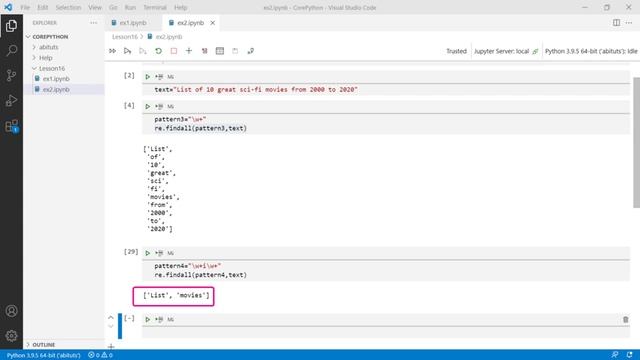Click into the empty last cell editor
The height and width of the screenshot is (360, 640).
pyautogui.click(x=386, y=333)
